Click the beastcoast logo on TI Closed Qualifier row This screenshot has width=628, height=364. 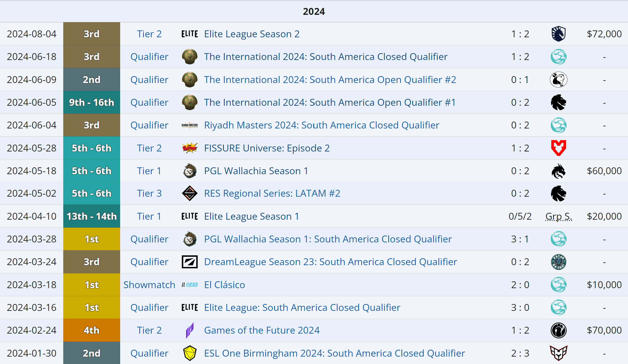(559, 57)
